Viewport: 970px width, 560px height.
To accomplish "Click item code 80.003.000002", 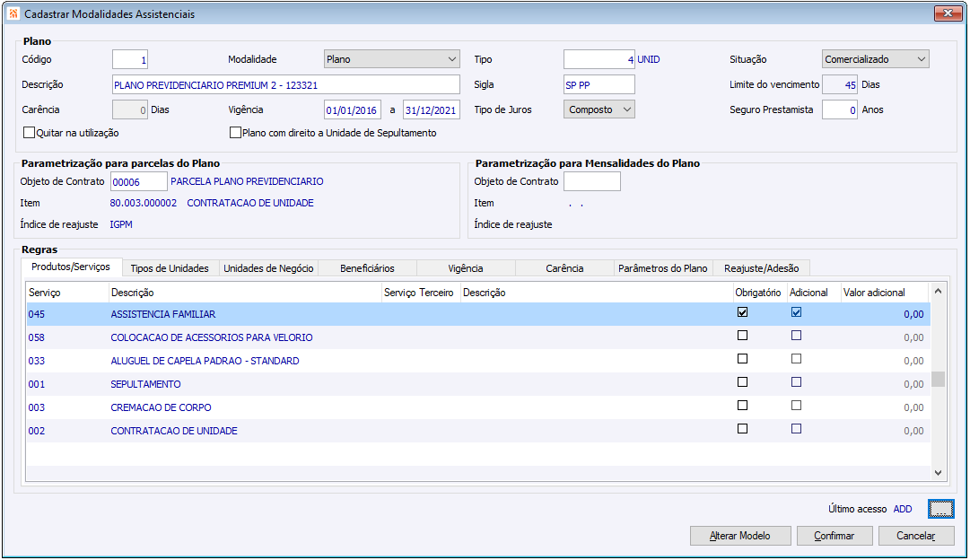I will pos(144,203).
